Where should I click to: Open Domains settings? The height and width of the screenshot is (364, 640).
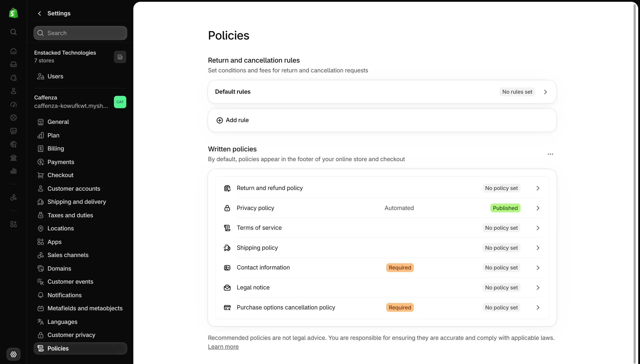80,269
